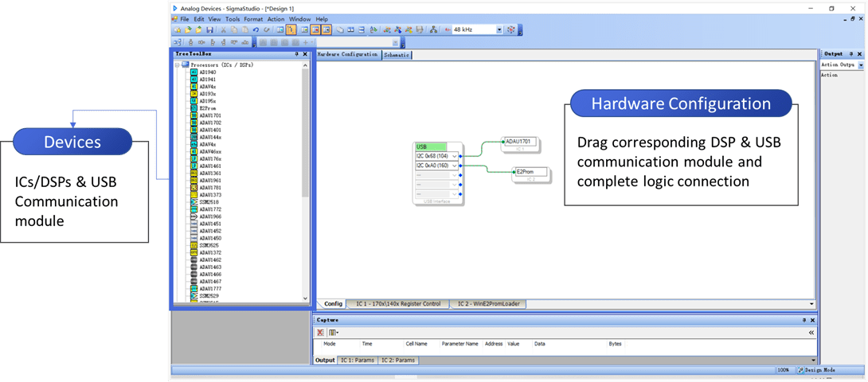This screenshot has width=868, height=382.
Task: Open the 48 kHz sample rate dropdown
Action: (499, 29)
